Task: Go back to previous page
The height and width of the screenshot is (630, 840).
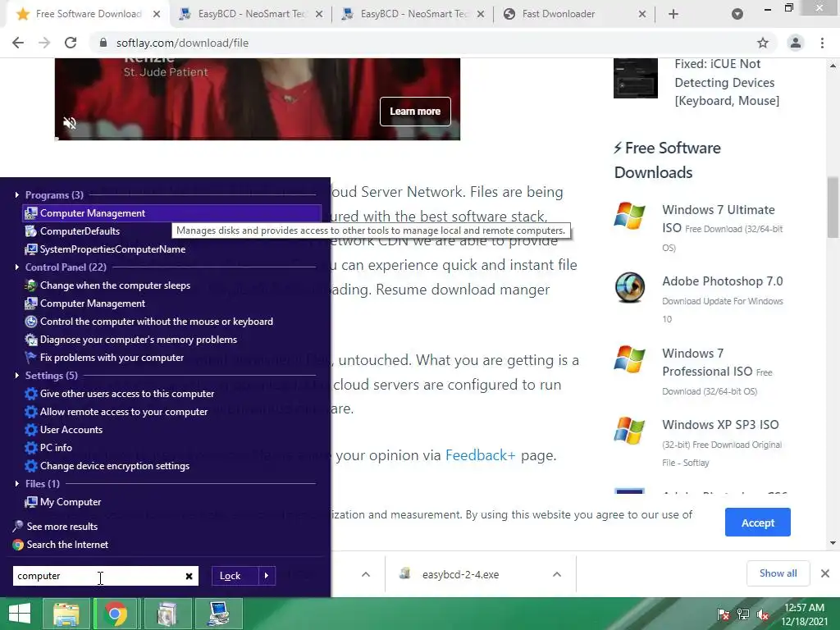Action: click(x=18, y=43)
